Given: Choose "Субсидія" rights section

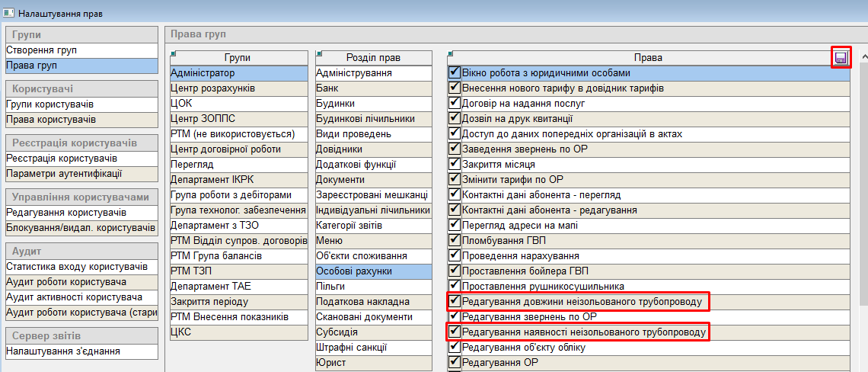Looking at the screenshot, I should (x=337, y=332).
